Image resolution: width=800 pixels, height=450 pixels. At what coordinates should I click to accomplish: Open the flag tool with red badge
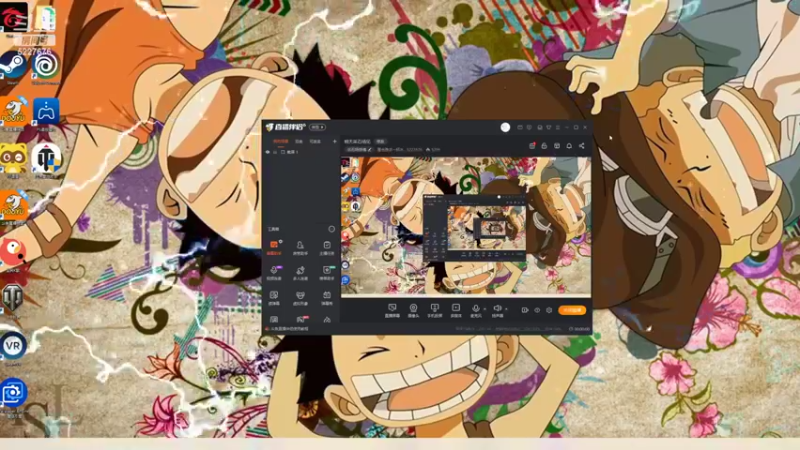click(x=301, y=319)
